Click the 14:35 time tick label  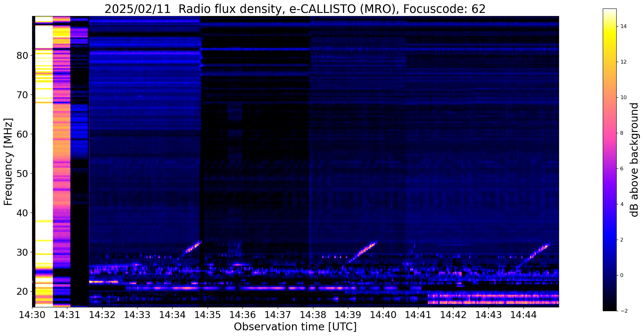click(207, 314)
